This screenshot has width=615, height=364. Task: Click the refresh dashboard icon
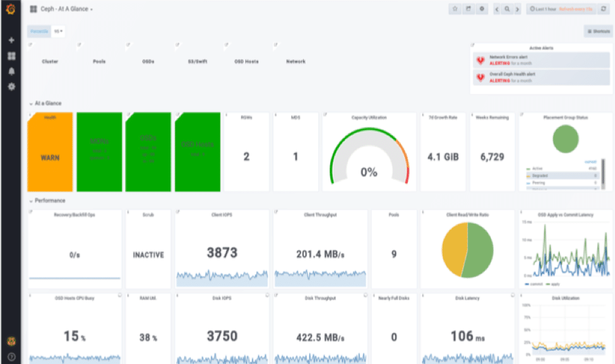pyautogui.click(x=603, y=9)
